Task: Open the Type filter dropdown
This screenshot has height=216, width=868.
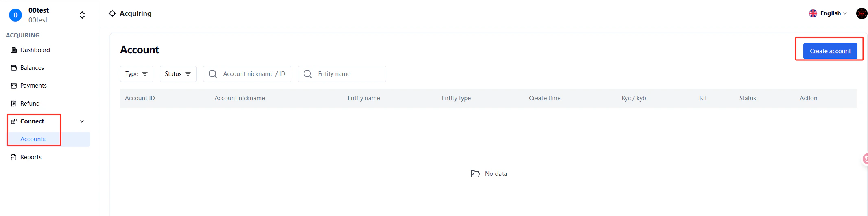Action: coord(137,74)
